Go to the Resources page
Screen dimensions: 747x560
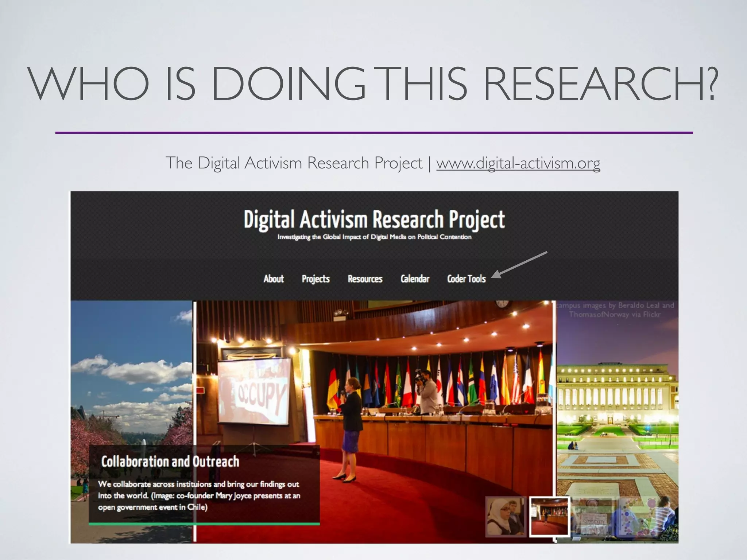click(x=365, y=279)
